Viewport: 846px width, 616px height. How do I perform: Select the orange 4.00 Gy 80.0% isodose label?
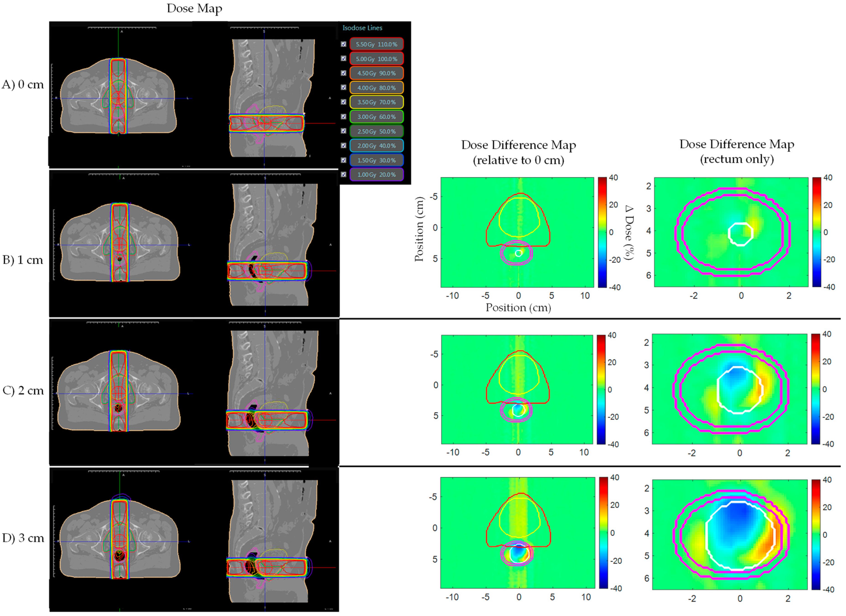tap(376, 88)
